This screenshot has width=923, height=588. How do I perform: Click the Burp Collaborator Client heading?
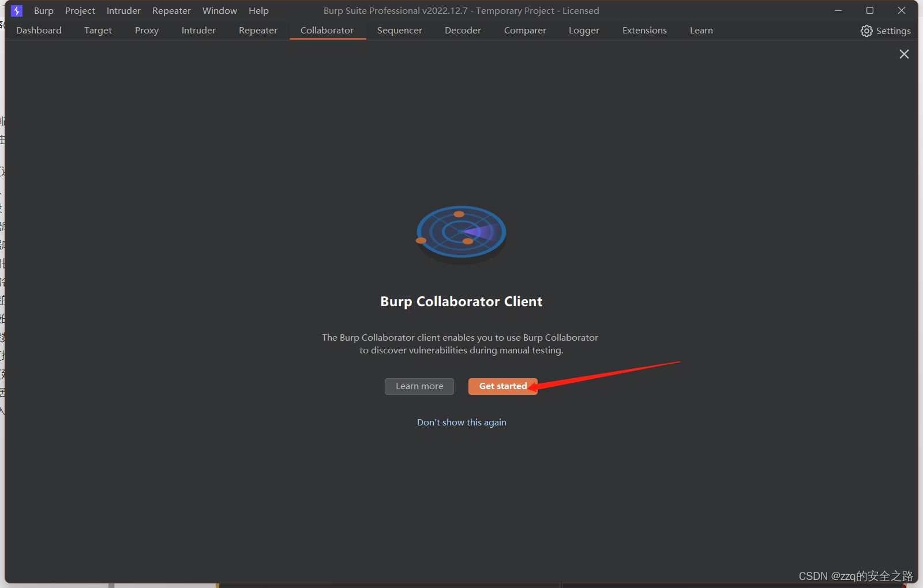pyautogui.click(x=461, y=301)
